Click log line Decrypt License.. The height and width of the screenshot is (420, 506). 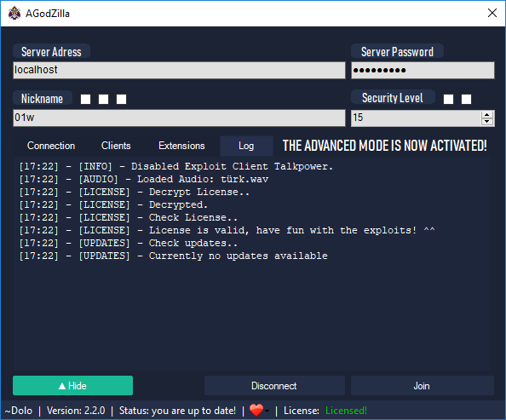click(135, 192)
